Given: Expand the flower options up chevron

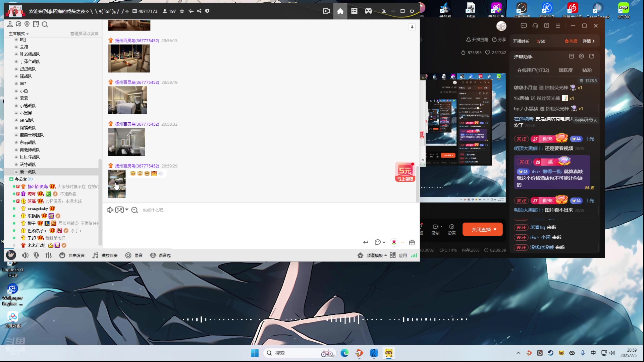Looking at the screenshot, I should tap(402, 242).
